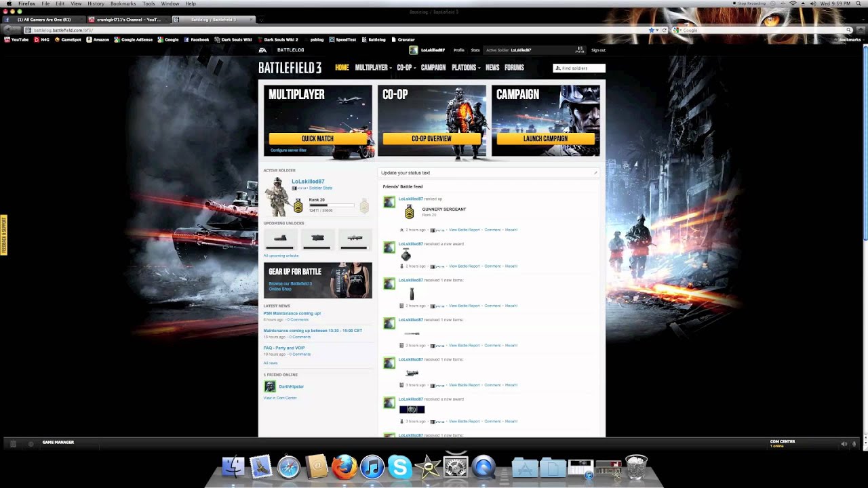Open the Google AdSense bookmark
The height and width of the screenshot is (488, 868).
coord(134,40)
